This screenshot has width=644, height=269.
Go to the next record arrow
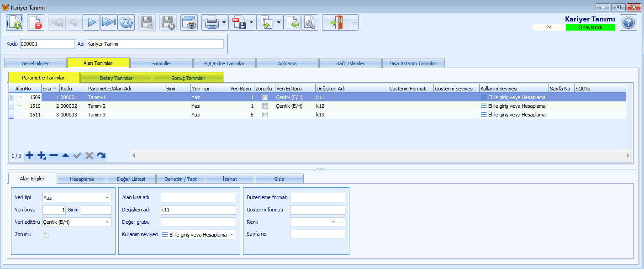click(91, 22)
